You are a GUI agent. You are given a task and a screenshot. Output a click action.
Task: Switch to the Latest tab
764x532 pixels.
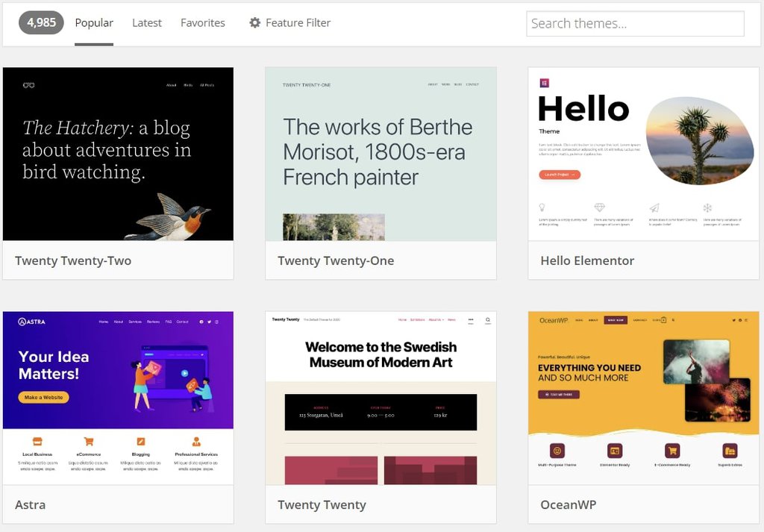click(x=146, y=22)
